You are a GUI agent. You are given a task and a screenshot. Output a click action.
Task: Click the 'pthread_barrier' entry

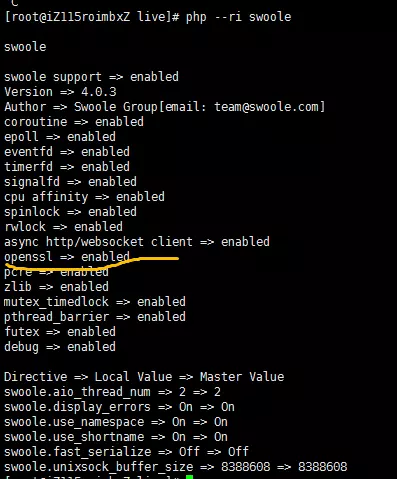point(56,317)
